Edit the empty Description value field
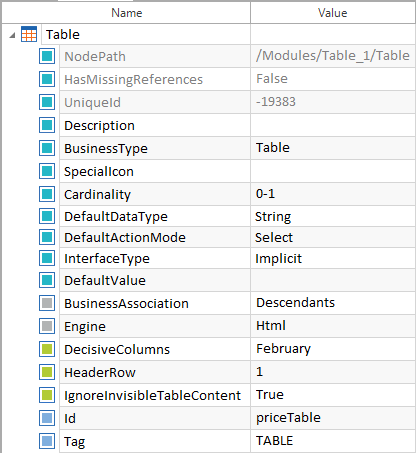This screenshot has width=416, height=453. (333, 125)
